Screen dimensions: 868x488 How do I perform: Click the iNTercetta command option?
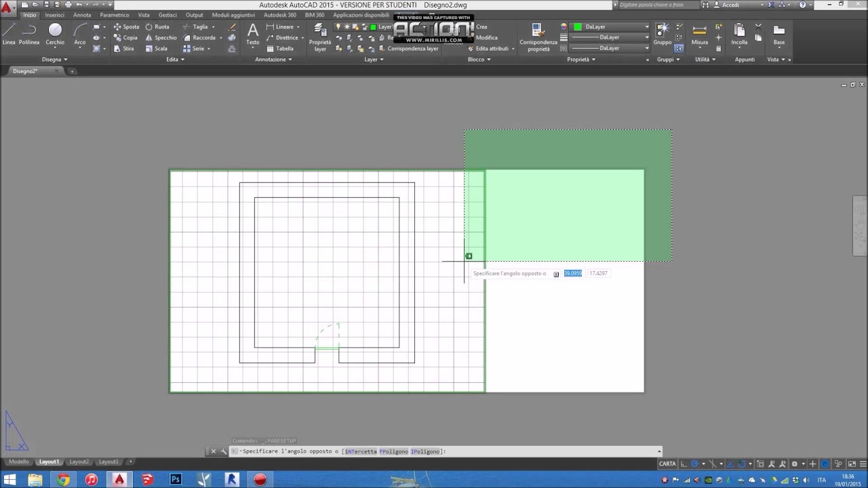click(x=361, y=451)
